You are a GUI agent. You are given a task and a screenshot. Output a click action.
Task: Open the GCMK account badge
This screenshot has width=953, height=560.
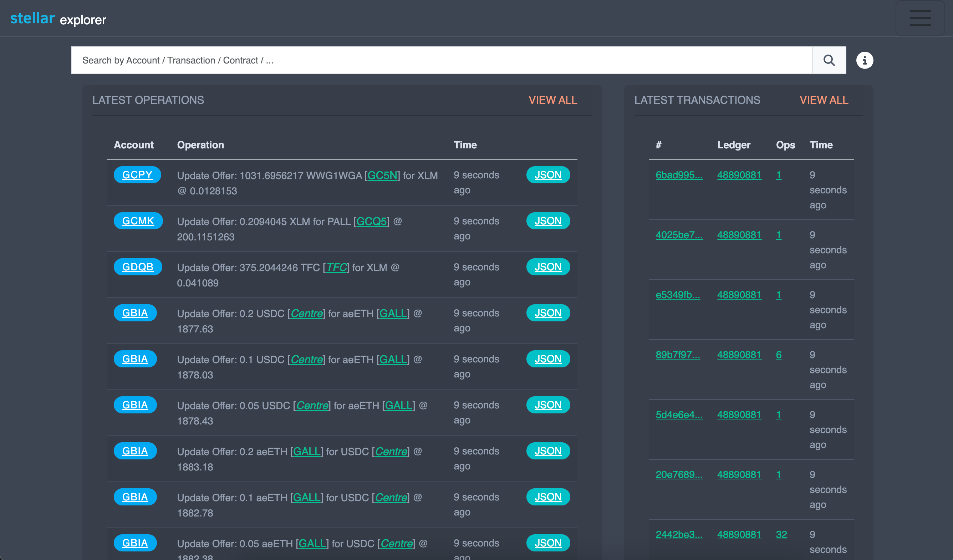(138, 221)
